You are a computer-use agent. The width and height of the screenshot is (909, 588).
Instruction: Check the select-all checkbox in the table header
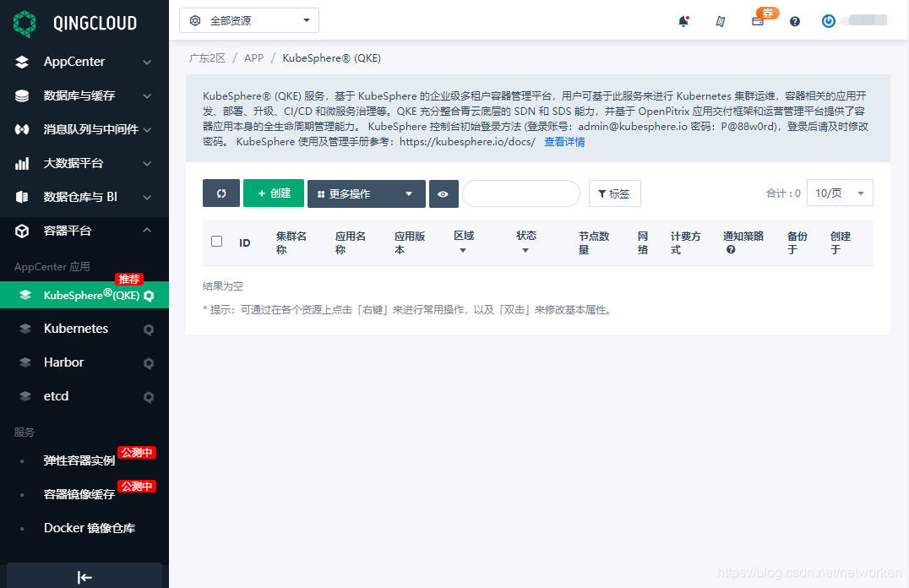click(x=217, y=239)
